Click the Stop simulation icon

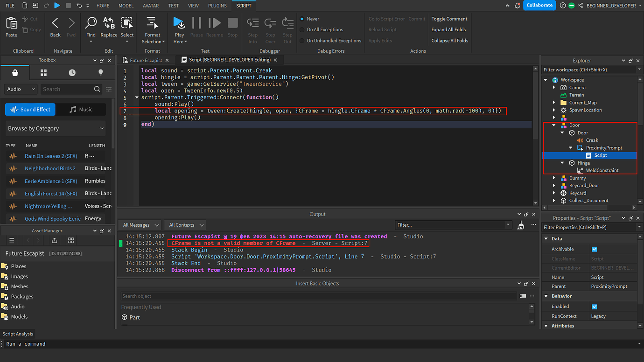232,22
